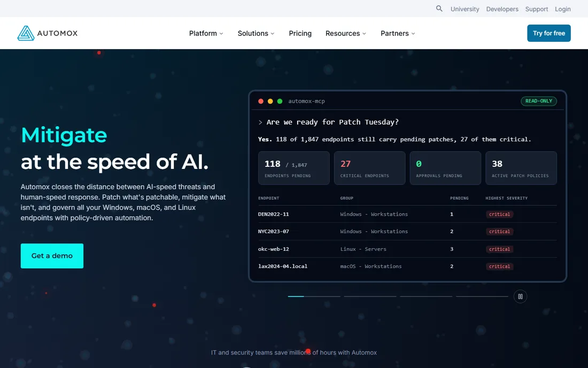Open the Support link

[536, 9]
